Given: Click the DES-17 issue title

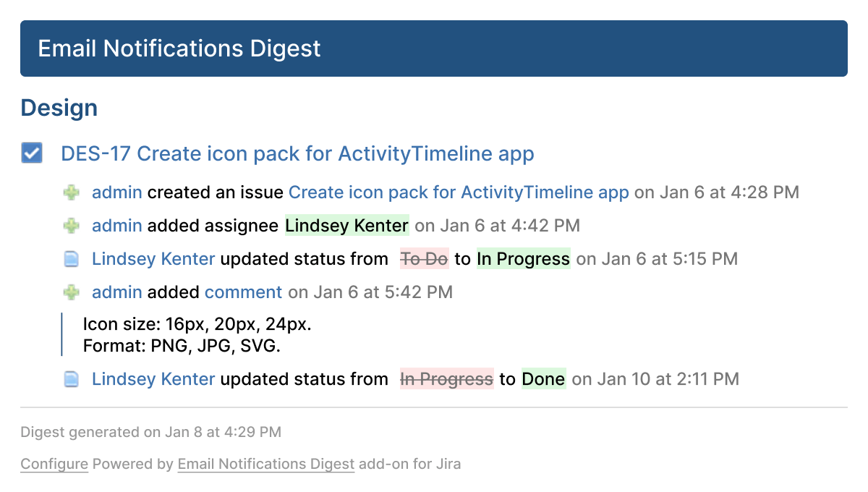Looking at the screenshot, I should tap(297, 153).
